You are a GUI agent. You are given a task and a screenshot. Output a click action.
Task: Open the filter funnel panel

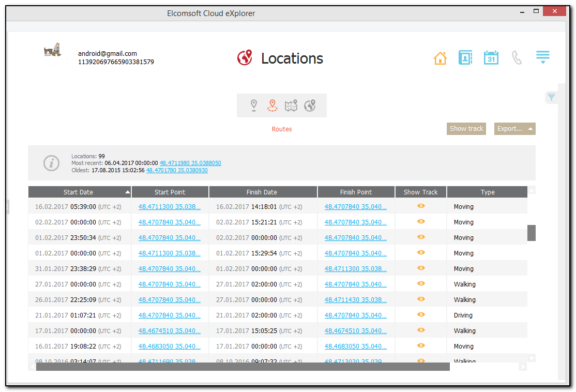(x=551, y=97)
